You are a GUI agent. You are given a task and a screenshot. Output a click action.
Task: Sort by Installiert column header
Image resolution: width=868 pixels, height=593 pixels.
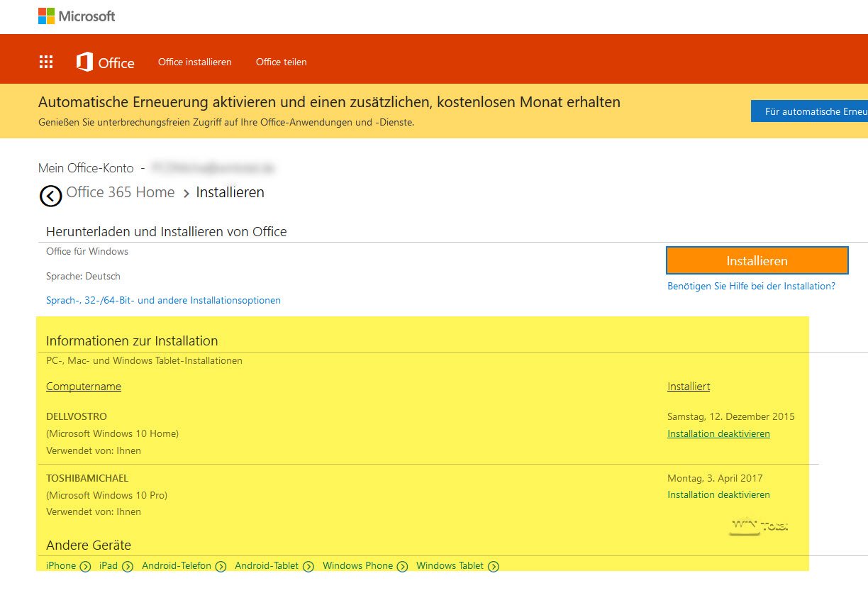689,387
